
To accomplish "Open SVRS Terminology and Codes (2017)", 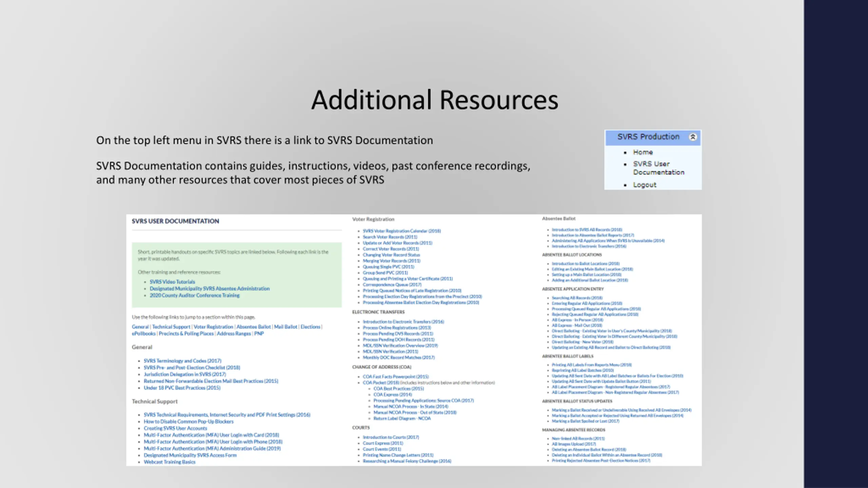I will tap(182, 361).
